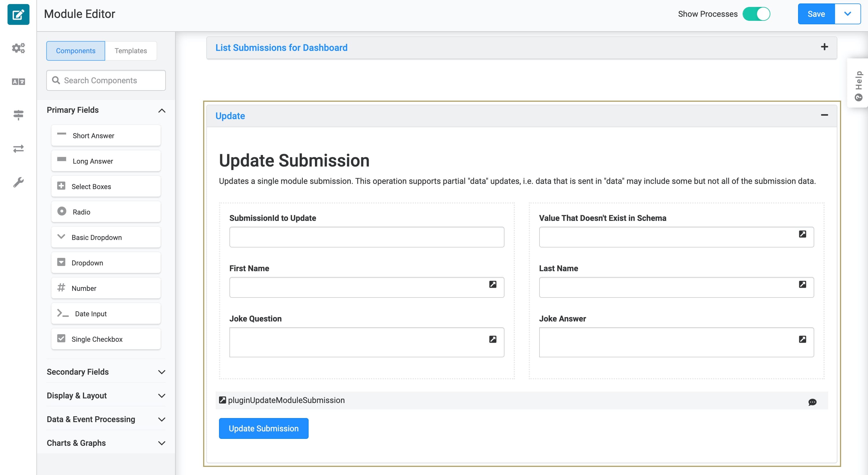The image size is (868, 475).
Task: Select the Single Checkbox component label
Action: click(97, 339)
